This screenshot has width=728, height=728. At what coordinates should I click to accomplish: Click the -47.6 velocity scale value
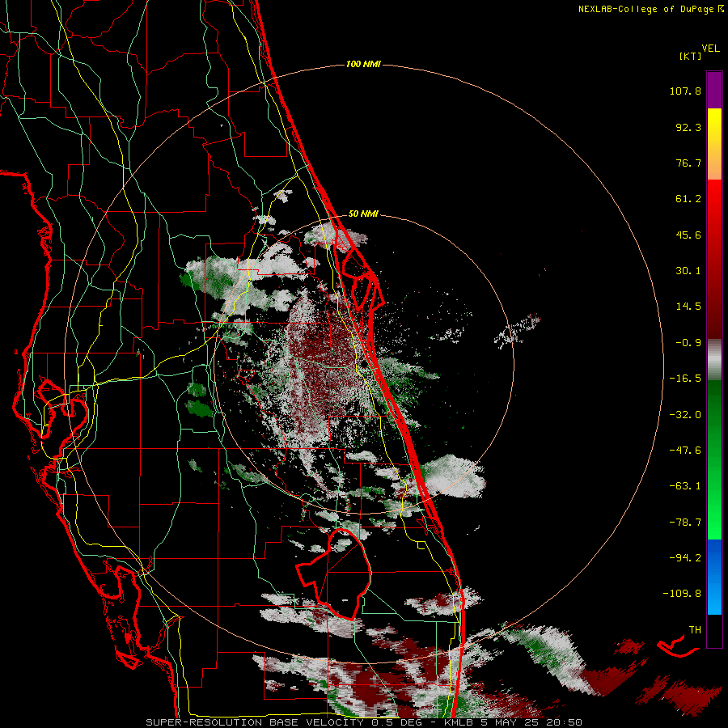pyautogui.click(x=685, y=451)
